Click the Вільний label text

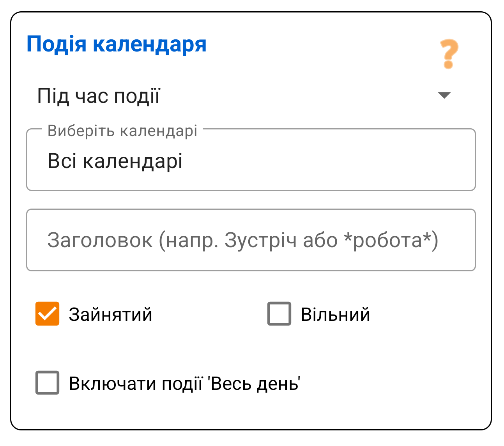coord(334,313)
